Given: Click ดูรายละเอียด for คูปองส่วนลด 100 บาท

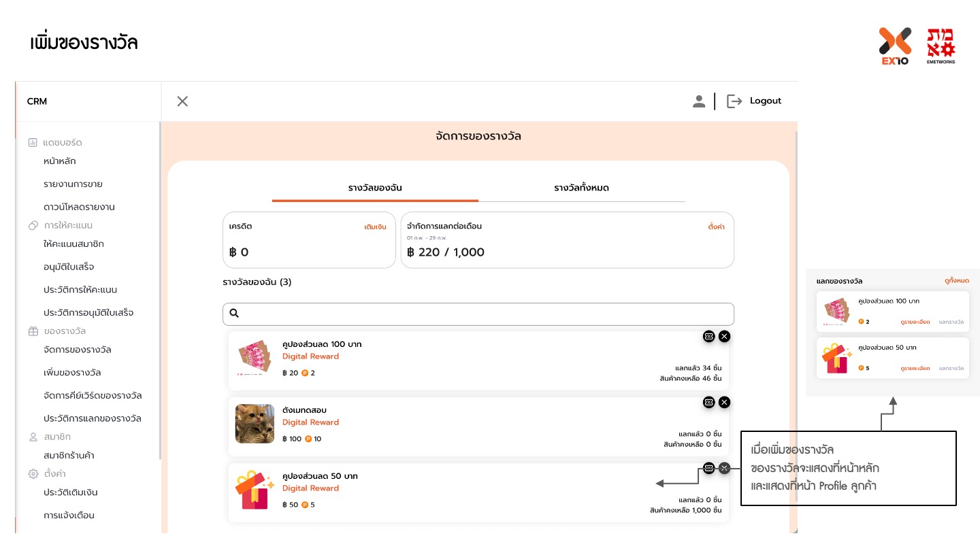Looking at the screenshot, I should point(915,322).
